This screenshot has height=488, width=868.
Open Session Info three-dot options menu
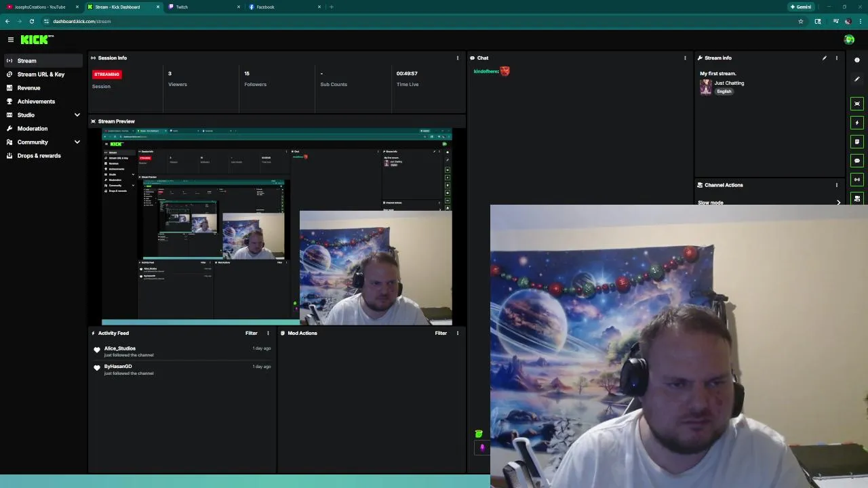pyautogui.click(x=458, y=58)
